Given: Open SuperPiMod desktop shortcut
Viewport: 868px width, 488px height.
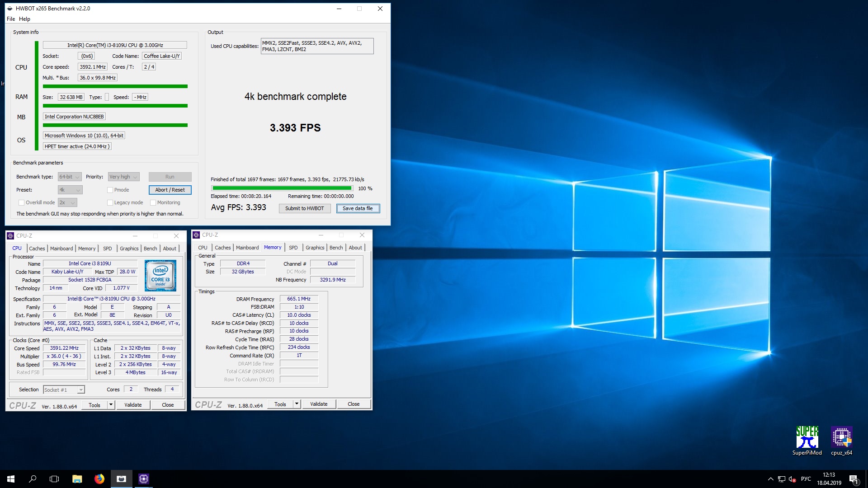Looking at the screenshot, I should pyautogui.click(x=807, y=441).
